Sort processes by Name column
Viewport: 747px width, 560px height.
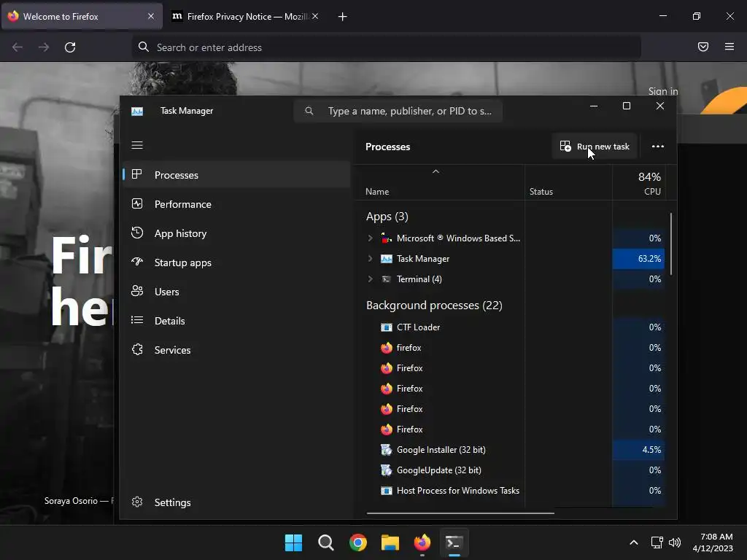pos(440,182)
